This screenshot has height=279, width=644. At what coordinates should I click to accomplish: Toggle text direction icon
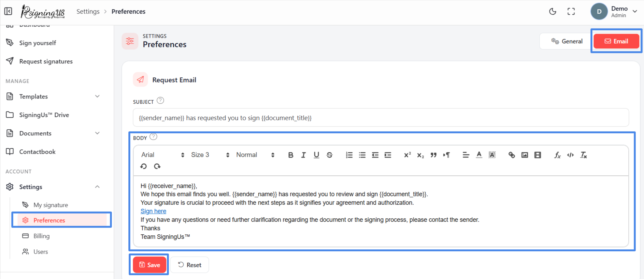(446, 155)
